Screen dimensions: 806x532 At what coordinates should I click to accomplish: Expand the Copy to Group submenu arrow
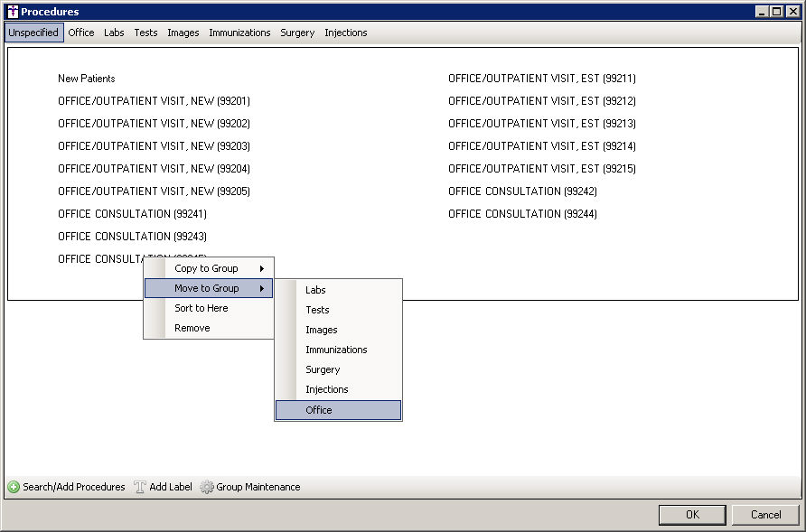coord(262,268)
